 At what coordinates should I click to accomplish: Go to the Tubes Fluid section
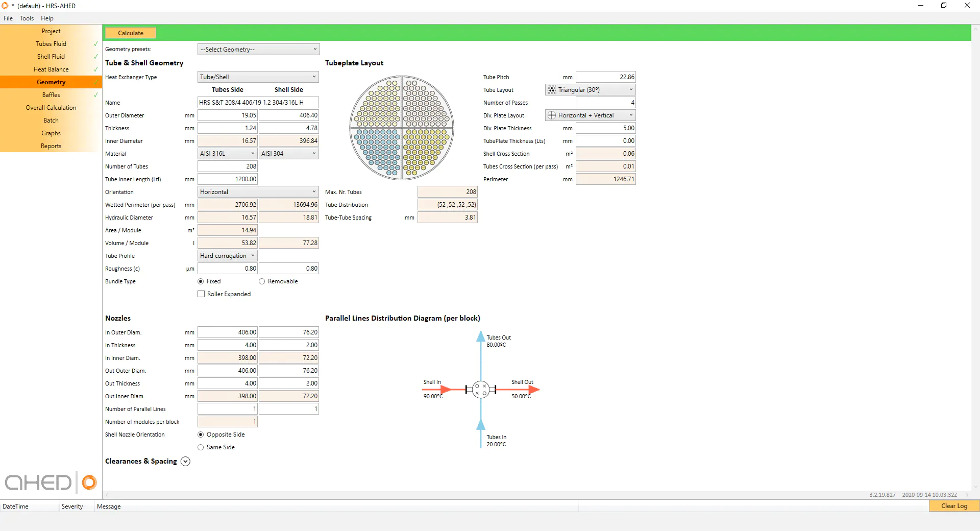(51, 44)
